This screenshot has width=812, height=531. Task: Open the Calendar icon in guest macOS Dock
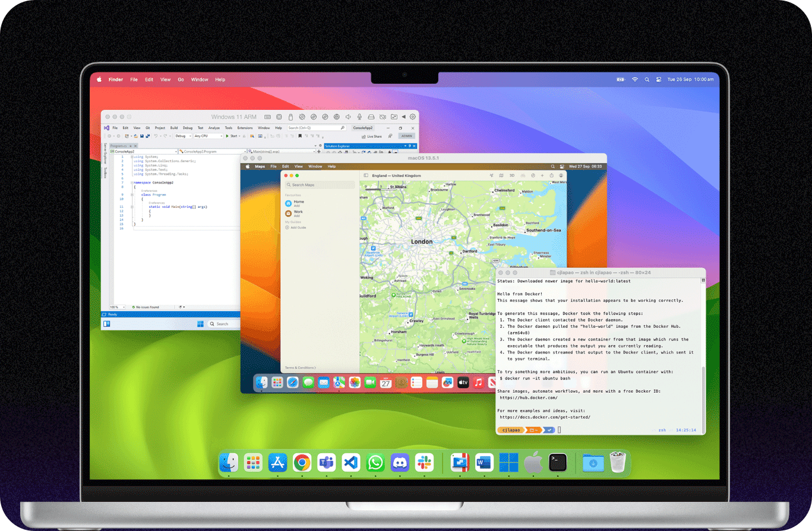point(386,383)
